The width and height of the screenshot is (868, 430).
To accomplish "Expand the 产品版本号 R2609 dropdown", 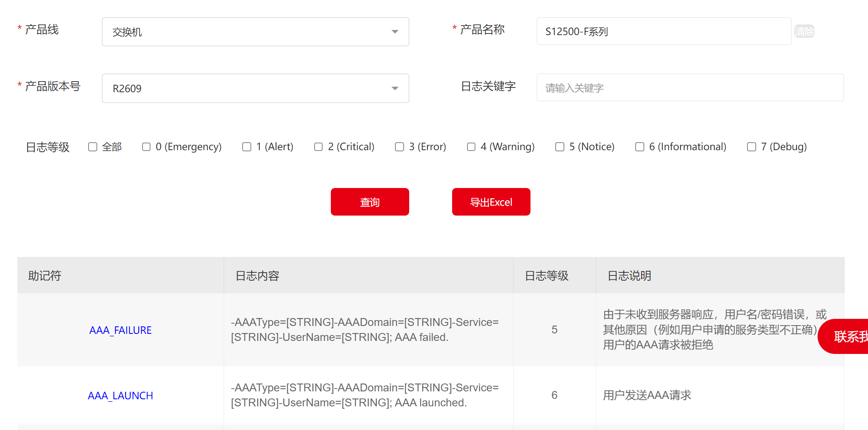I will click(x=255, y=88).
